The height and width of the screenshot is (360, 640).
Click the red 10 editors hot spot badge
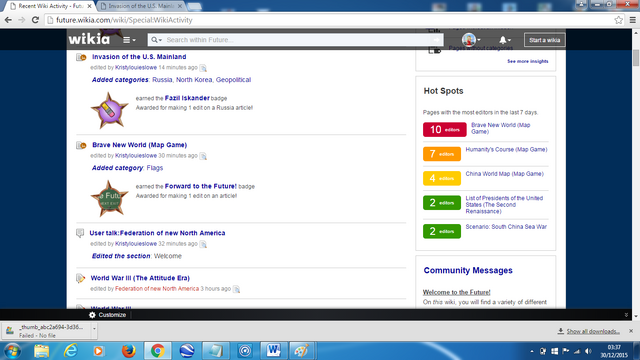[444, 129]
